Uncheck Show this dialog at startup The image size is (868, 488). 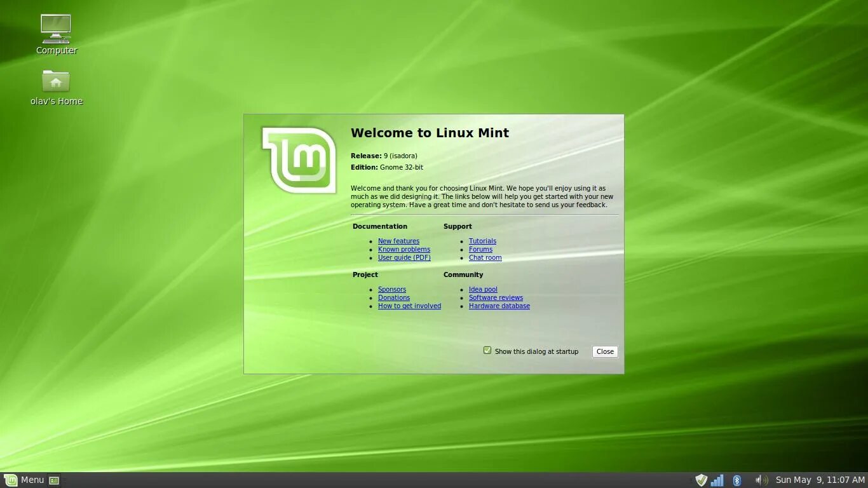[487, 350]
